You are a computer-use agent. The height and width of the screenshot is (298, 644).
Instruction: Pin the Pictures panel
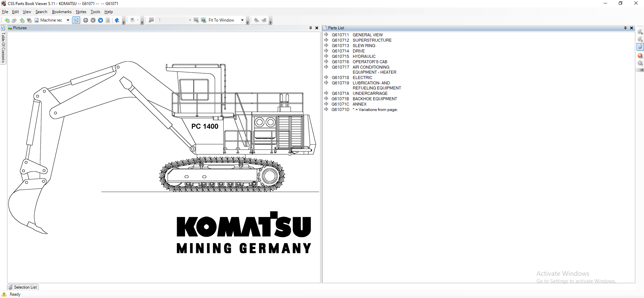click(x=310, y=28)
